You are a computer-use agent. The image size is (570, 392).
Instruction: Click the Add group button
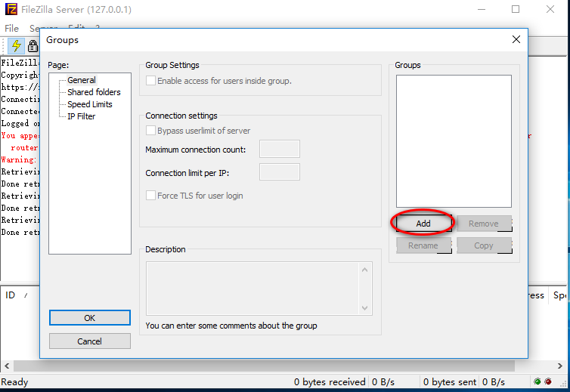pyautogui.click(x=423, y=223)
